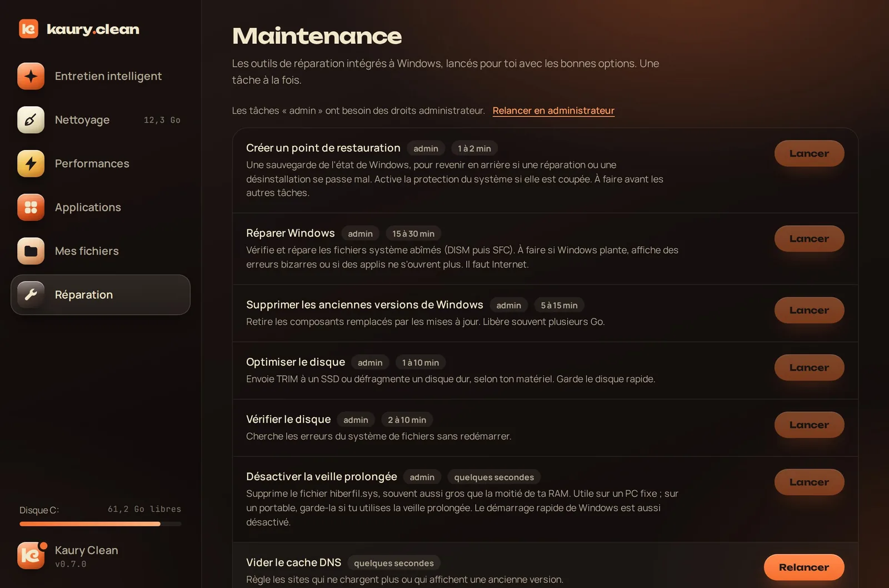Switch to Performances section
889x588 pixels.
click(x=101, y=163)
